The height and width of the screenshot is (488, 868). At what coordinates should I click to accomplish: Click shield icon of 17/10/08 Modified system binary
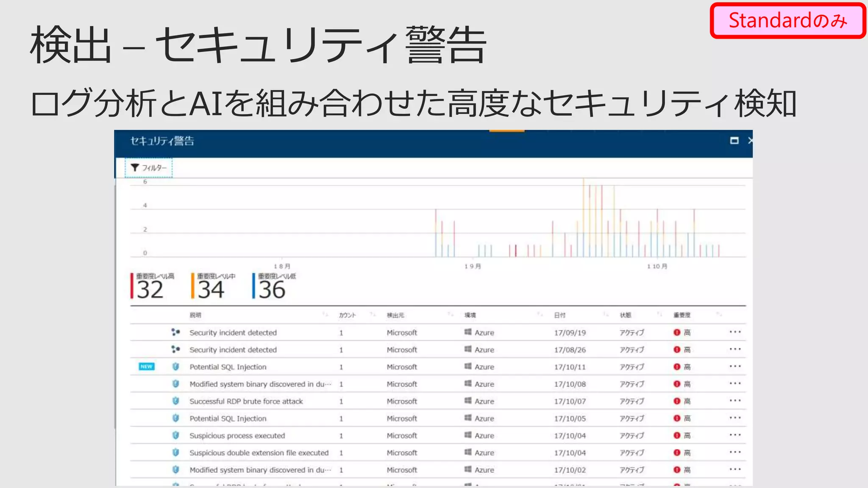175,384
